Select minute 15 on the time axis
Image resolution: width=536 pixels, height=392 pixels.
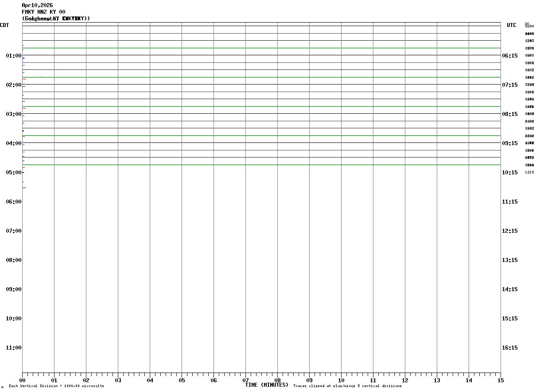[x=501, y=380]
